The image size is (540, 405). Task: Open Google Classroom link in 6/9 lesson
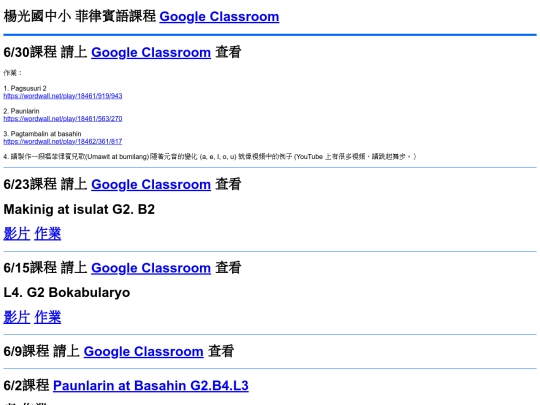[144, 351]
